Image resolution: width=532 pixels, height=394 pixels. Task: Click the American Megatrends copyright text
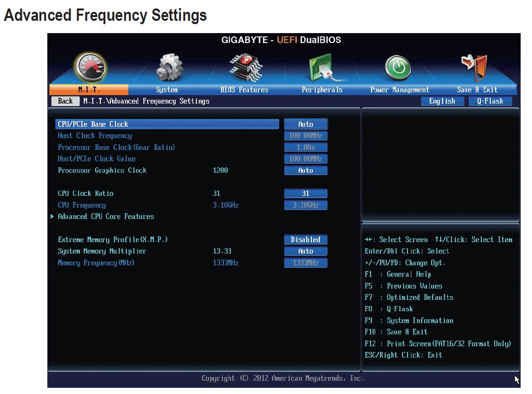coord(283,378)
